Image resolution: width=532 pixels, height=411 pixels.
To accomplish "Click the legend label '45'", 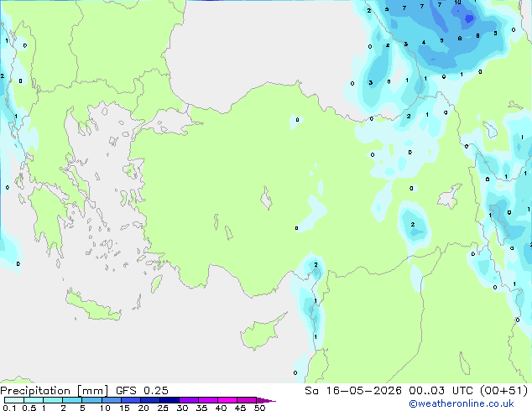I will (x=240, y=408).
